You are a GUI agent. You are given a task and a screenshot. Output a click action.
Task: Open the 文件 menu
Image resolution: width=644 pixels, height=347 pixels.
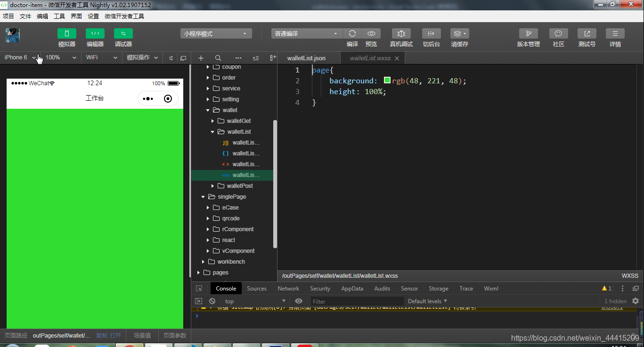coord(25,16)
